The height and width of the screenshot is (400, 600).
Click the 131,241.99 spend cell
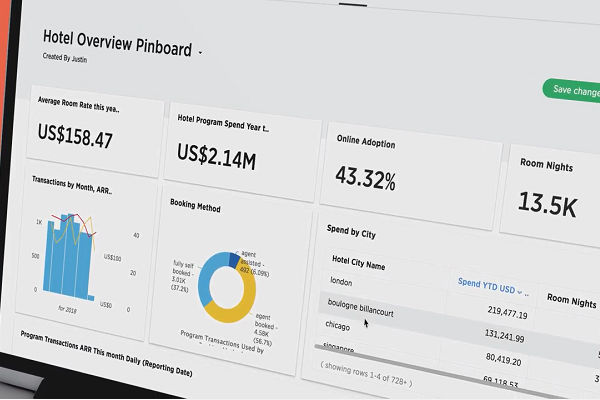(x=505, y=336)
